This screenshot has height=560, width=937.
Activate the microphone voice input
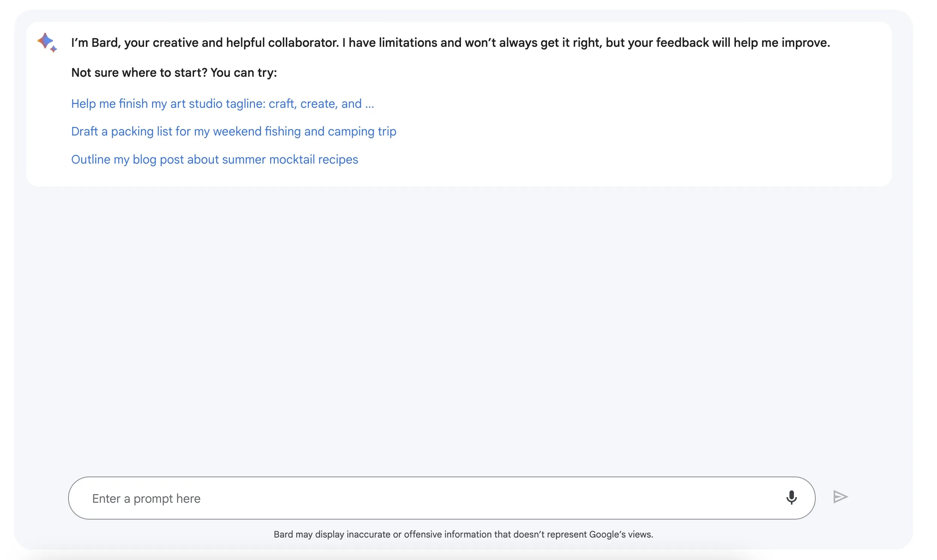pyautogui.click(x=791, y=497)
